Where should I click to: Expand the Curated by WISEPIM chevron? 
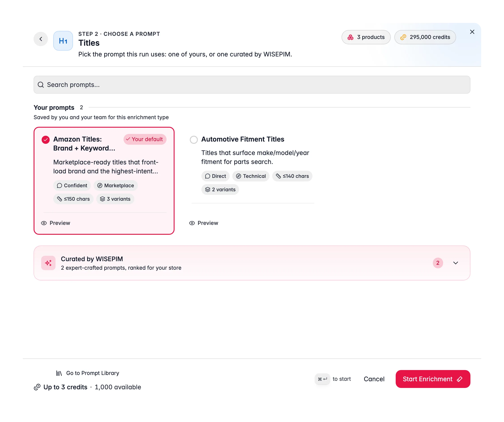(x=456, y=263)
